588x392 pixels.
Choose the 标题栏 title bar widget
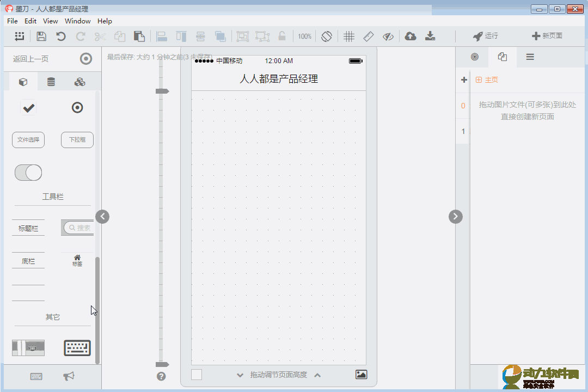pyautogui.click(x=28, y=228)
